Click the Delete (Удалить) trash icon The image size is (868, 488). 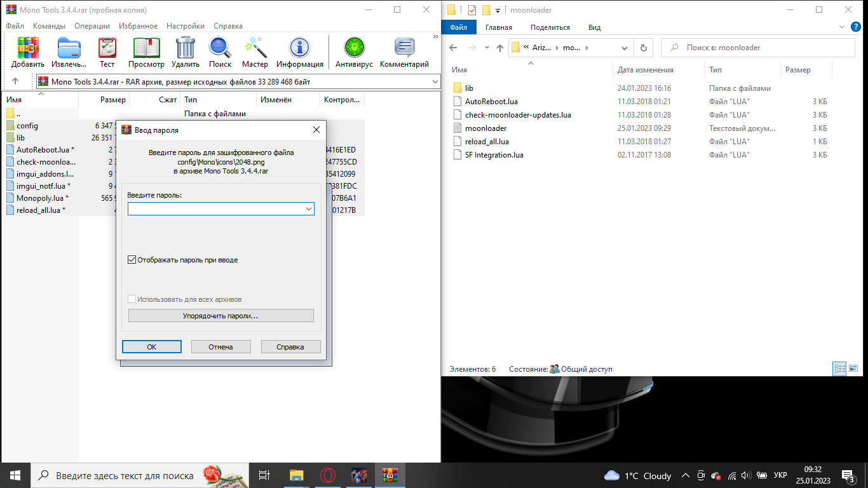tap(185, 49)
